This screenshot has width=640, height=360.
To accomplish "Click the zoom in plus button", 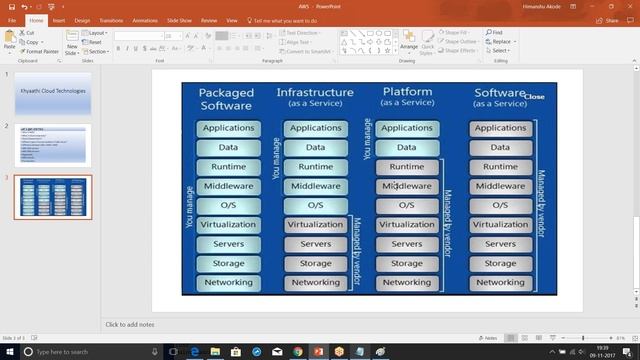I will click(611, 338).
